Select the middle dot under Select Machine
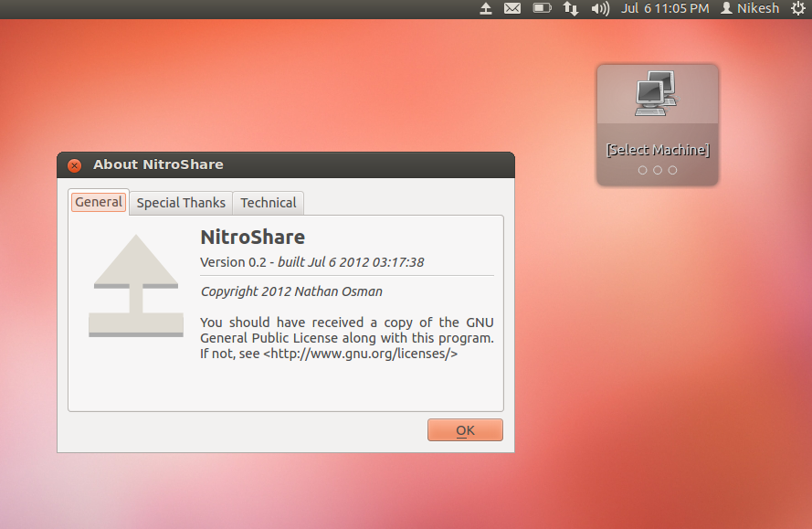 tap(657, 169)
